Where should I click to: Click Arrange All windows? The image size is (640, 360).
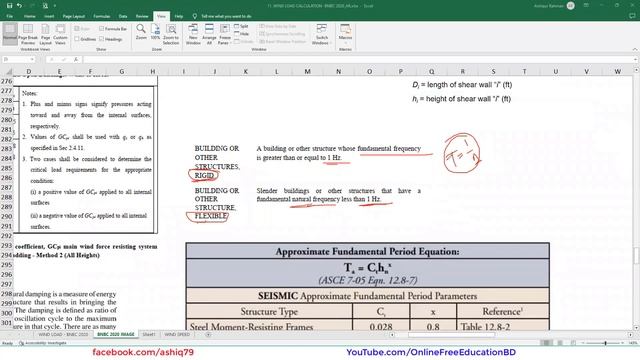click(209, 34)
